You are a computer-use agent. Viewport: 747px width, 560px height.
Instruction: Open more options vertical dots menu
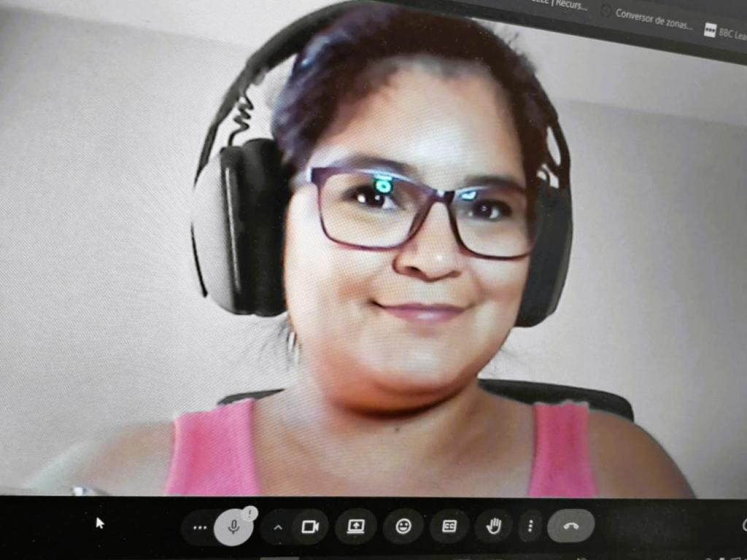pos(530,526)
